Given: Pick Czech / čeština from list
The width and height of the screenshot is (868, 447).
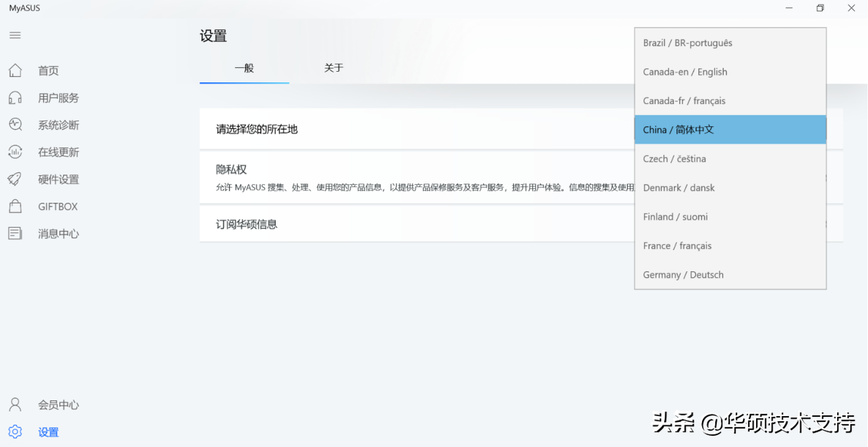Looking at the screenshot, I should (730, 159).
